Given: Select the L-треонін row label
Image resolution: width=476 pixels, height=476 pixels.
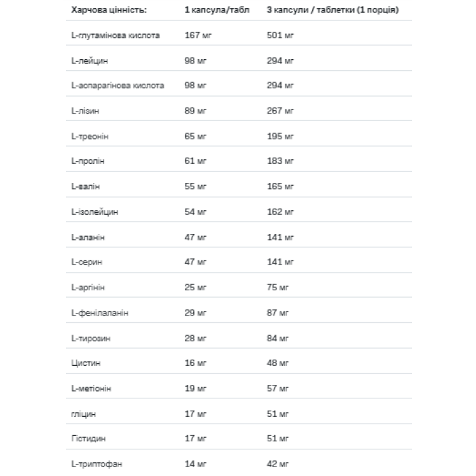Looking at the screenshot, I should click(x=90, y=136).
